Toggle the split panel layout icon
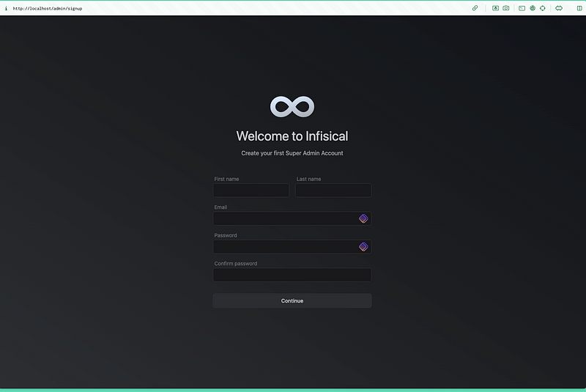The image size is (586, 392). [x=579, y=8]
